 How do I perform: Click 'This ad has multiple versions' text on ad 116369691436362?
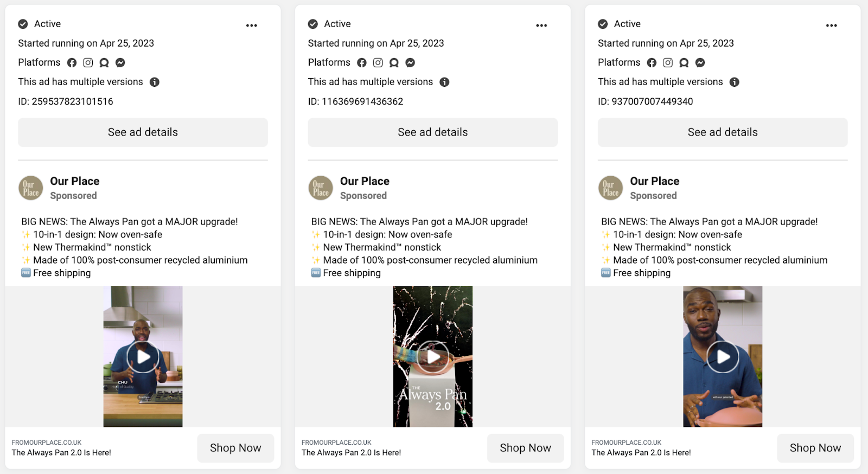371,82
